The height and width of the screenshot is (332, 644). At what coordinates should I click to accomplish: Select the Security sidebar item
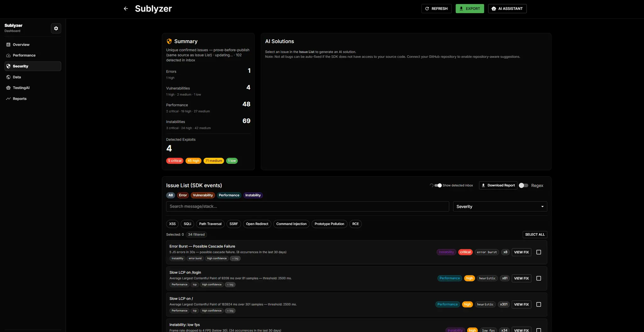(33, 66)
